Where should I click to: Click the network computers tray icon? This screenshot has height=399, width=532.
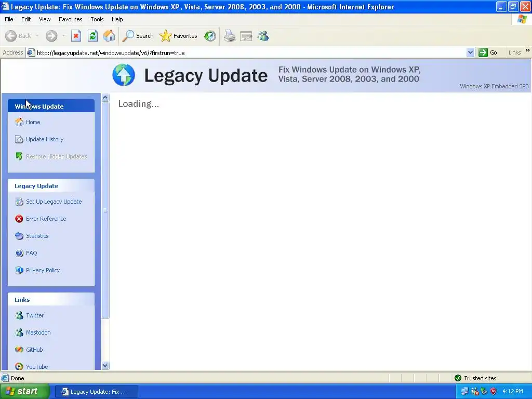point(464,392)
